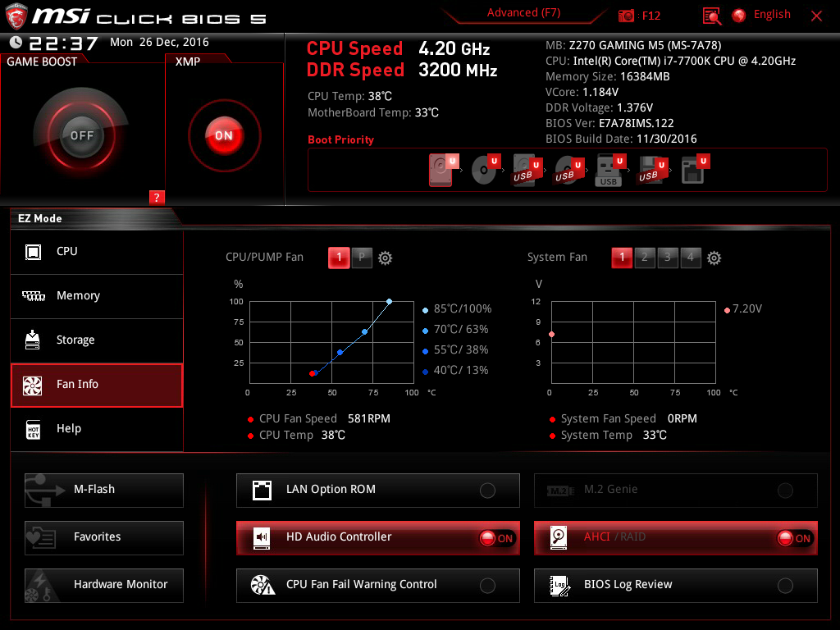Image resolution: width=840 pixels, height=630 pixels.
Task: Click the 22:37 clock time
Action: pos(63,43)
